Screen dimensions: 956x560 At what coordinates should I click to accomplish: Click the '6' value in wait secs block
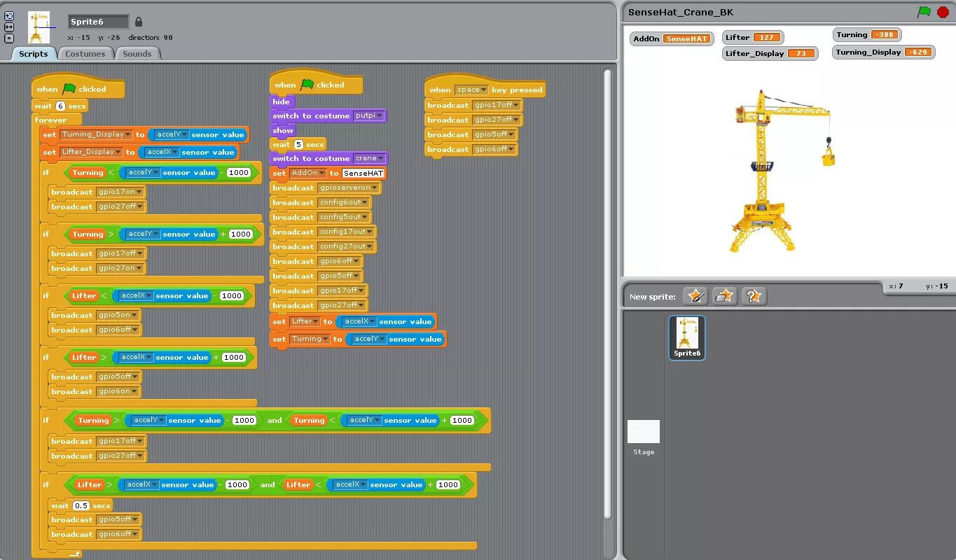pyautogui.click(x=60, y=106)
